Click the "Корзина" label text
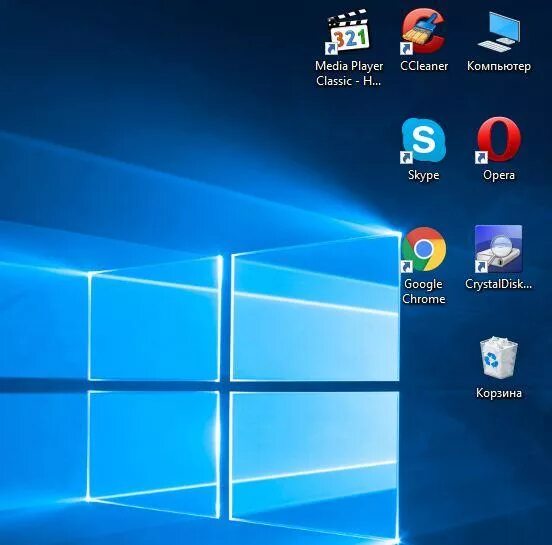 tap(499, 393)
